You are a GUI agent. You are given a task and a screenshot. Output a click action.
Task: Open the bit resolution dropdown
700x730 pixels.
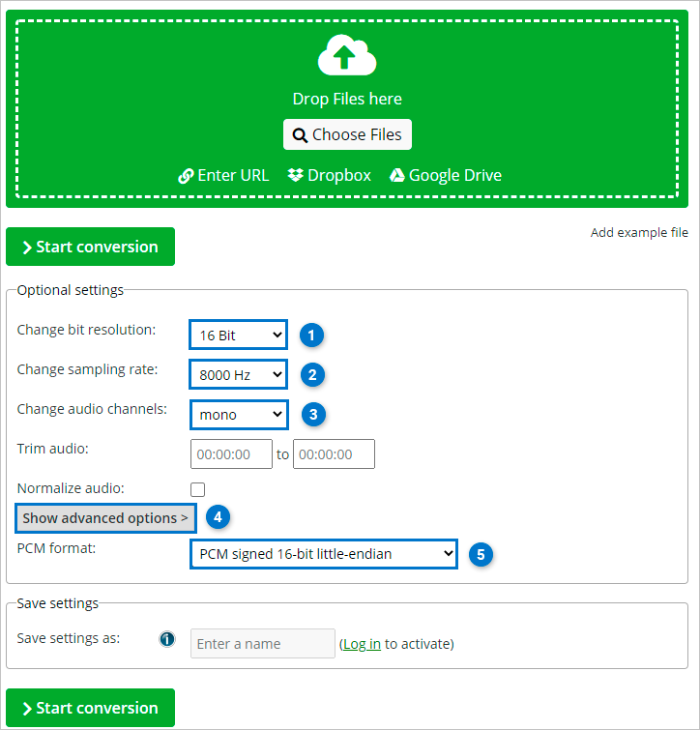click(239, 336)
